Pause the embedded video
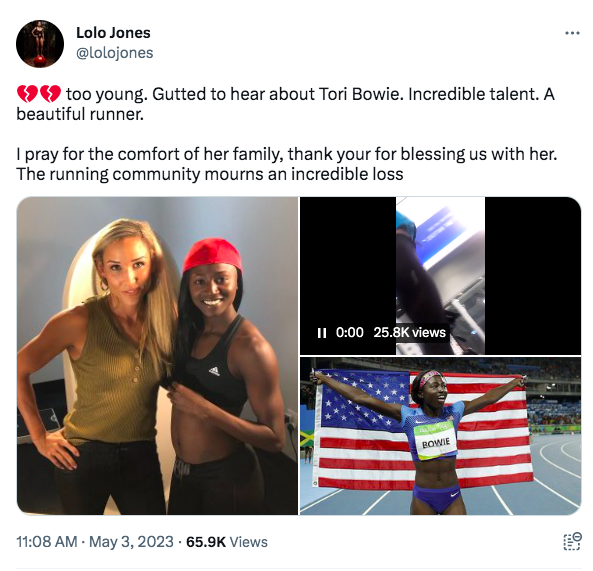 (322, 333)
